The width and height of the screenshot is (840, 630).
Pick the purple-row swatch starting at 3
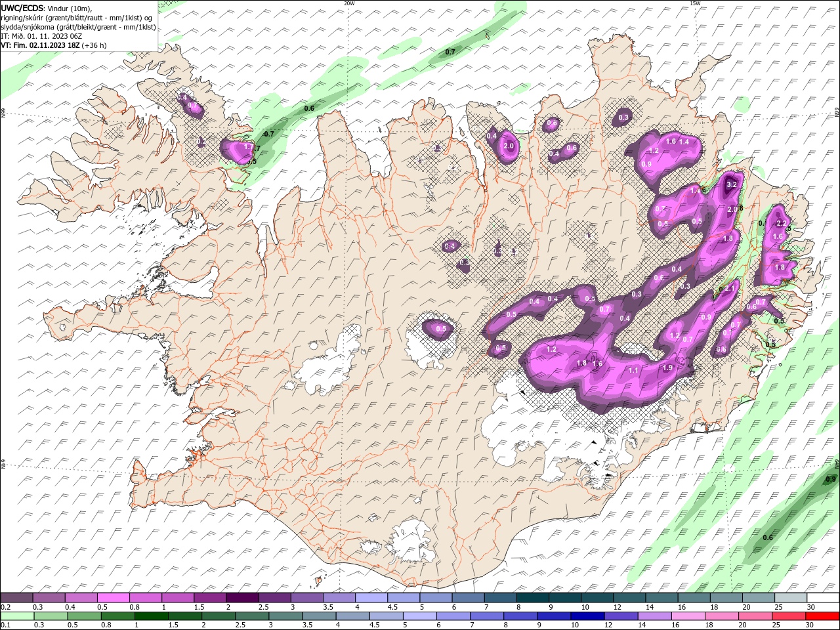[x=306, y=598]
